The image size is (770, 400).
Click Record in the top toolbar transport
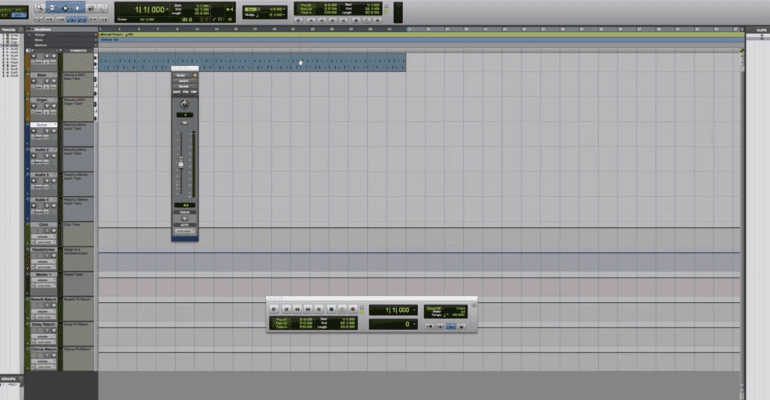click(x=378, y=20)
